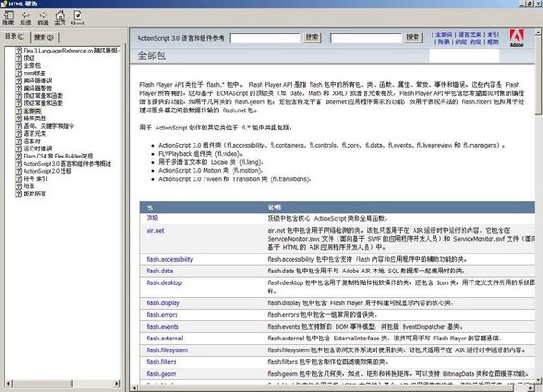Viewport: 543px width, 392px height.
Task: Open the flash.filters package link
Action: click(161, 362)
